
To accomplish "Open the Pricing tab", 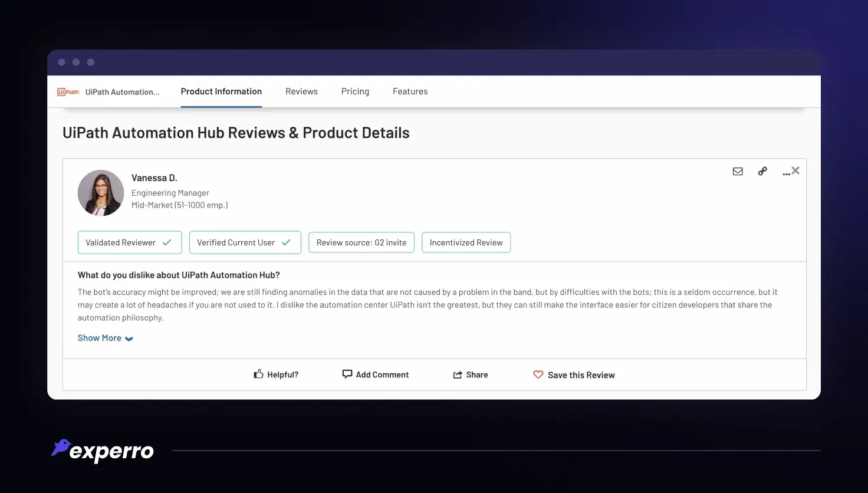I will tap(355, 91).
